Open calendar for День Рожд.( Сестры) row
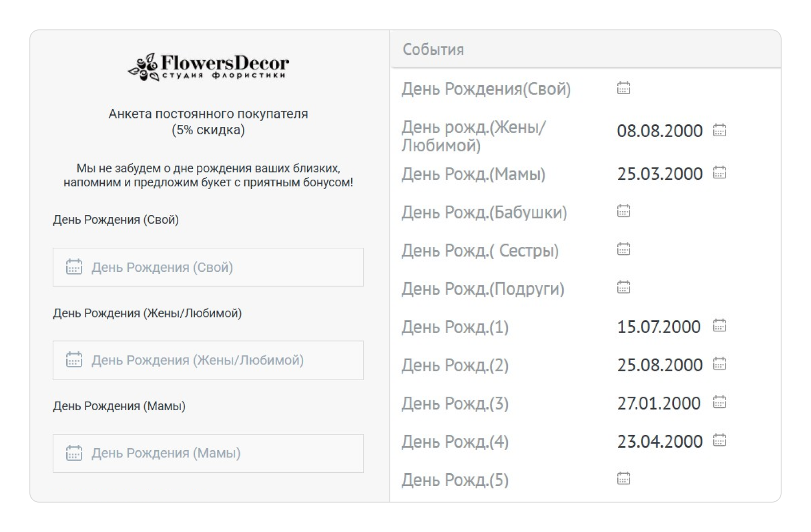Image resolution: width=811 pixels, height=532 pixels. pyautogui.click(x=623, y=249)
